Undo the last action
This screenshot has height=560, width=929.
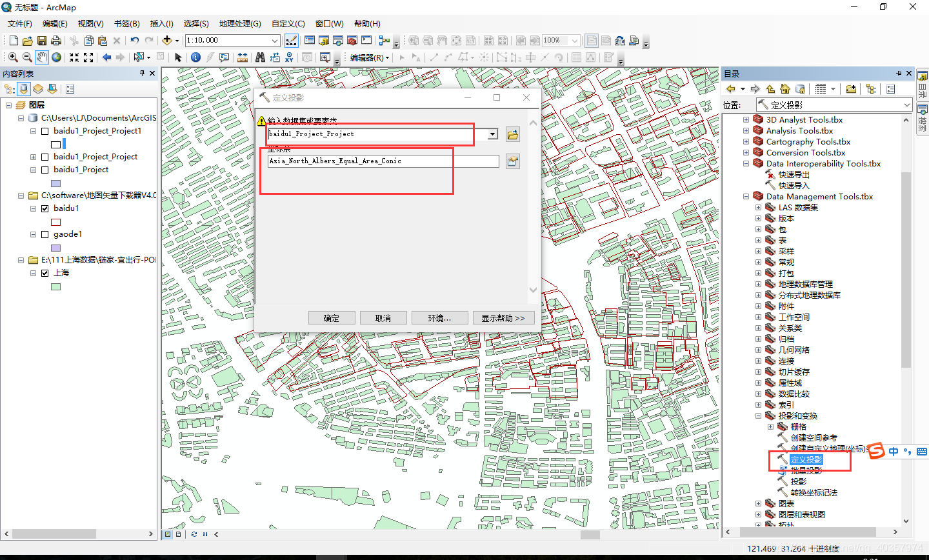[134, 41]
